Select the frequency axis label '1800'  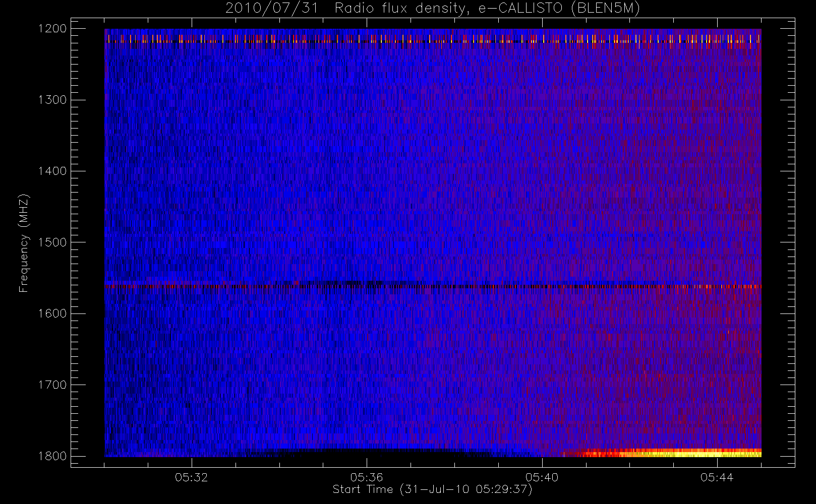point(52,456)
